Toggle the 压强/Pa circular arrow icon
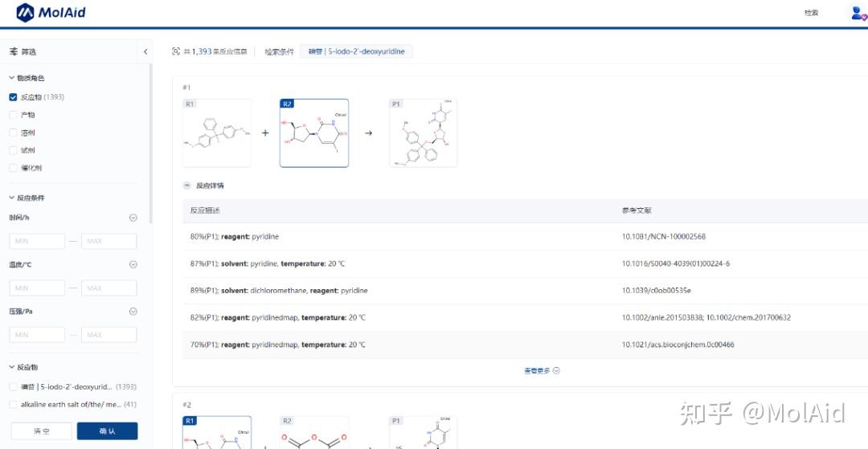Viewport: 868px width, 449px height. pyautogui.click(x=133, y=312)
